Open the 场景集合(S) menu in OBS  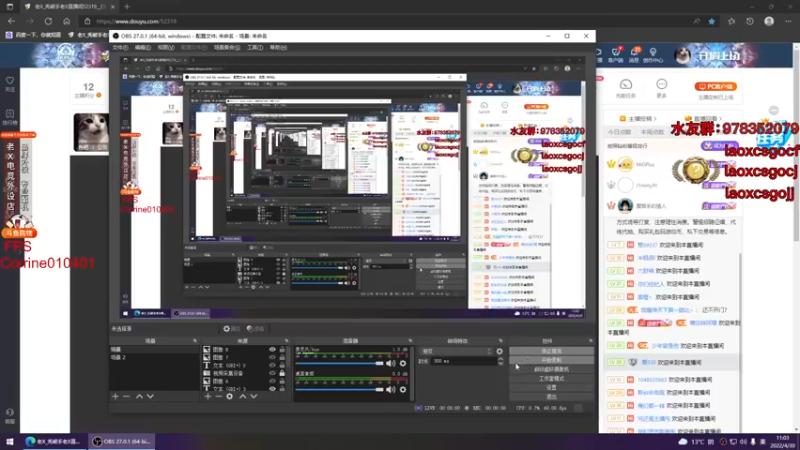click(x=227, y=47)
